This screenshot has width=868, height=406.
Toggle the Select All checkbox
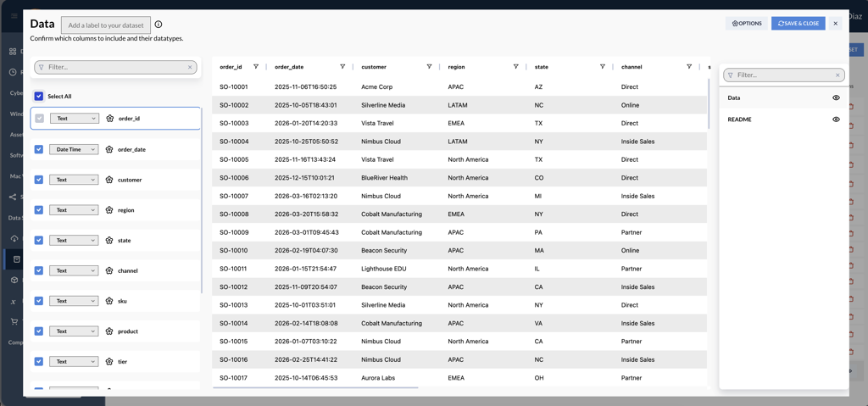click(39, 97)
